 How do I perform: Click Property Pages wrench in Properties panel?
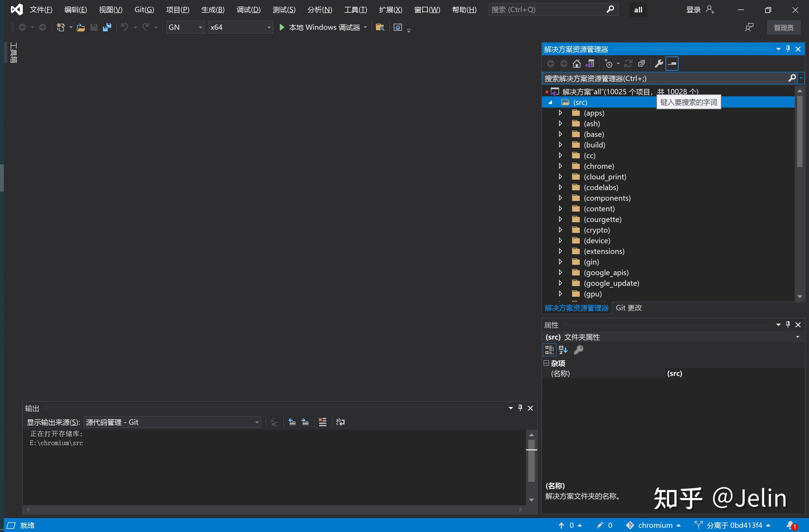pyautogui.click(x=579, y=350)
